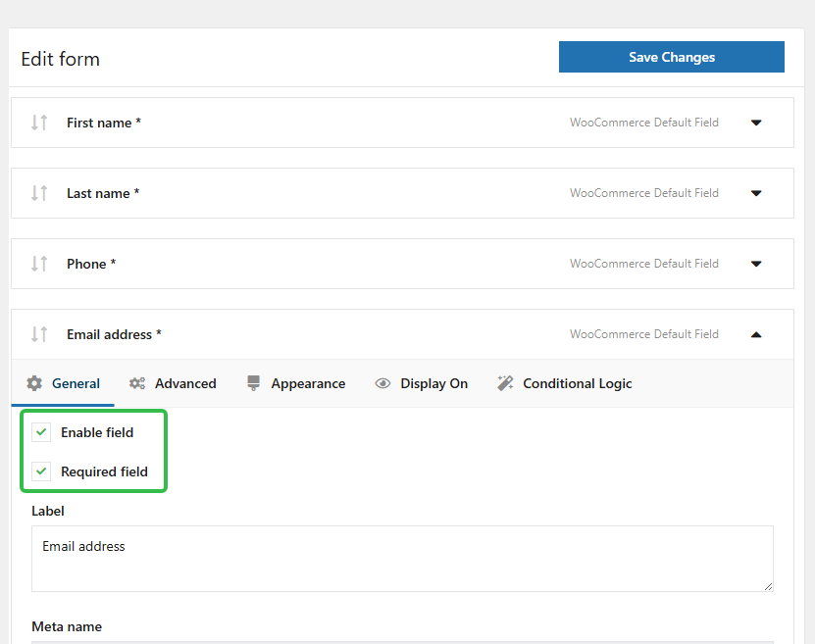The width and height of the screenshot is (815, 644).
Task: Click the gear icon on General tab
Action: pyautogui.click(x=34, y=383)
